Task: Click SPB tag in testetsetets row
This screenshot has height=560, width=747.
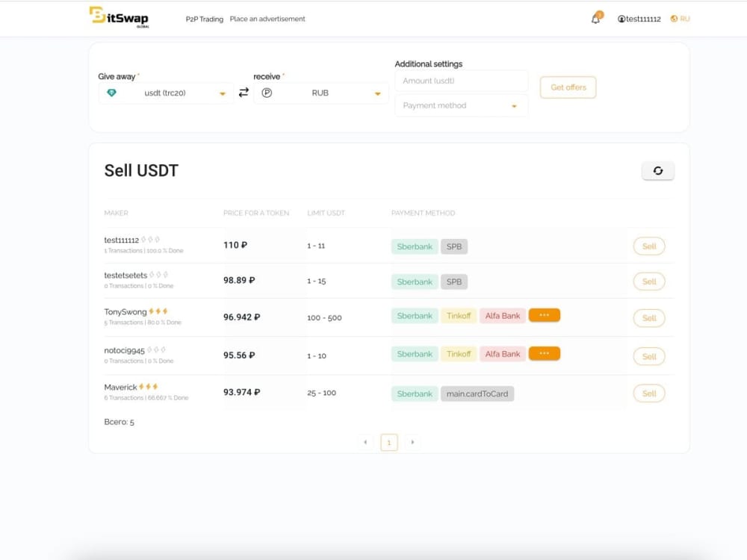Action: (454, 282)
